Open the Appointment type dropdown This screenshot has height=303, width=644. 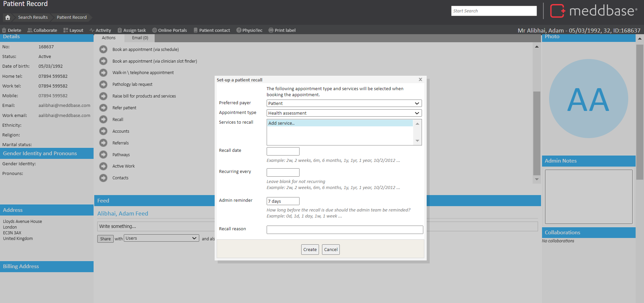tap(344, 113)
